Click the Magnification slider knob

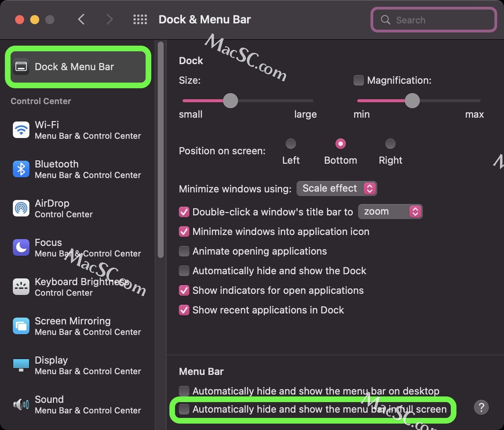[412, 101]
